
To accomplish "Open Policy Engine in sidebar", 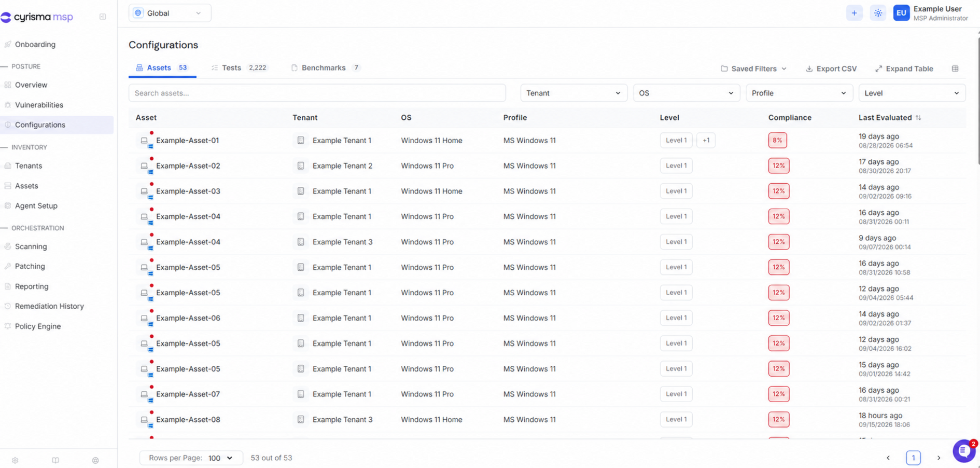I will click(x=38, y=326).
